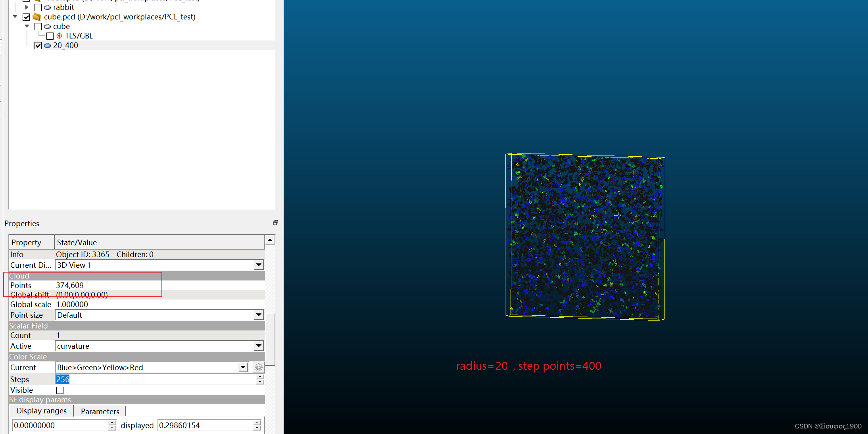868x434 pixels.
Task: Enable the rabbit cloud checkbox
Action: pyautogui.click(x=38, y=8)
